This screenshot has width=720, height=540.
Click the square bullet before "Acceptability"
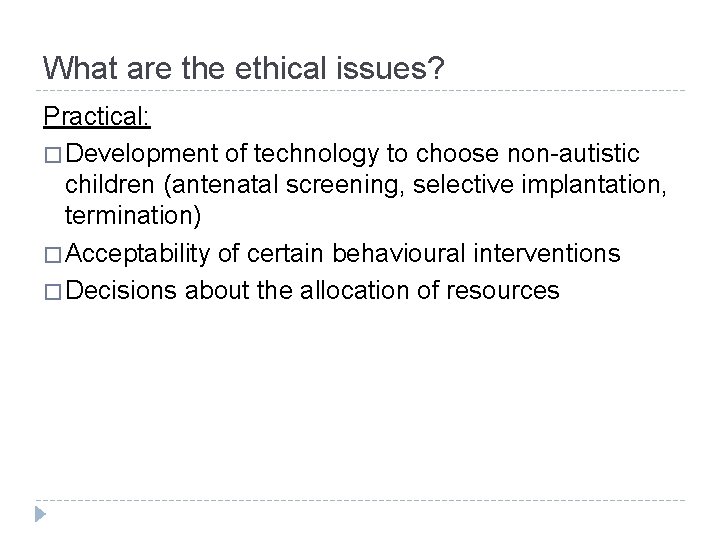pyautogui.click(x=54, y=255)
